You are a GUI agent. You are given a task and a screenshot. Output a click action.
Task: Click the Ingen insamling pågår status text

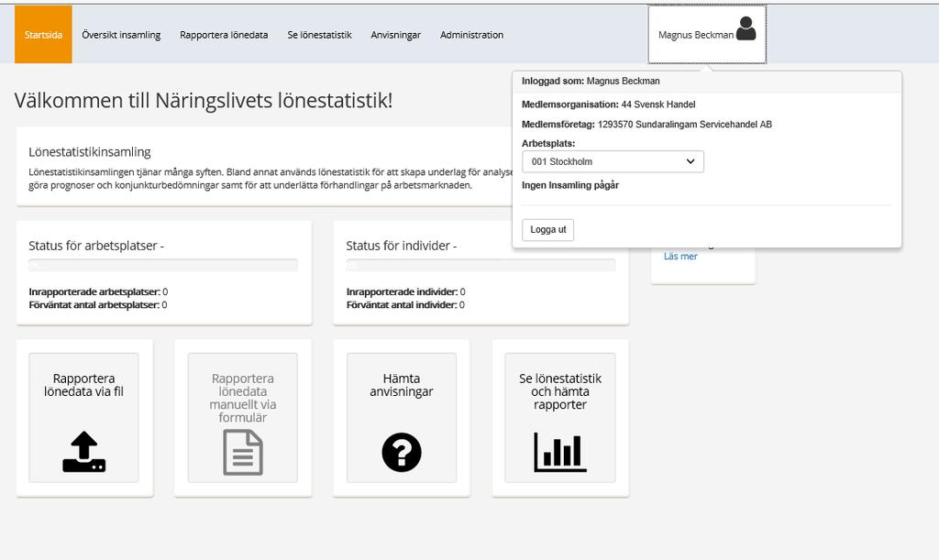coord(570,185)
